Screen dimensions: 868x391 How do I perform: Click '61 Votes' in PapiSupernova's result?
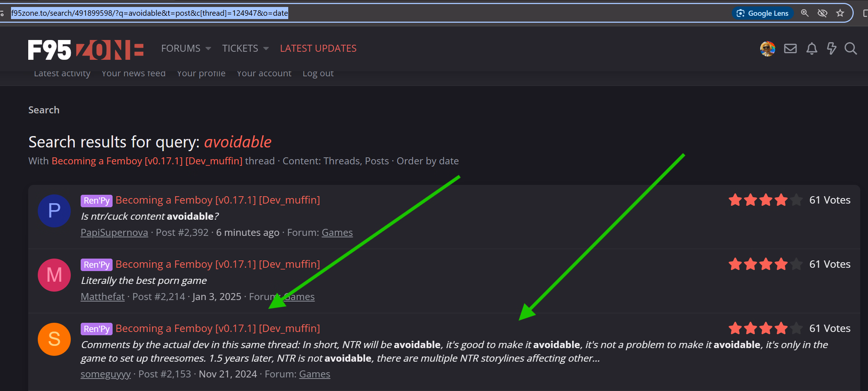pyautogui.click(x=830, y=200)
